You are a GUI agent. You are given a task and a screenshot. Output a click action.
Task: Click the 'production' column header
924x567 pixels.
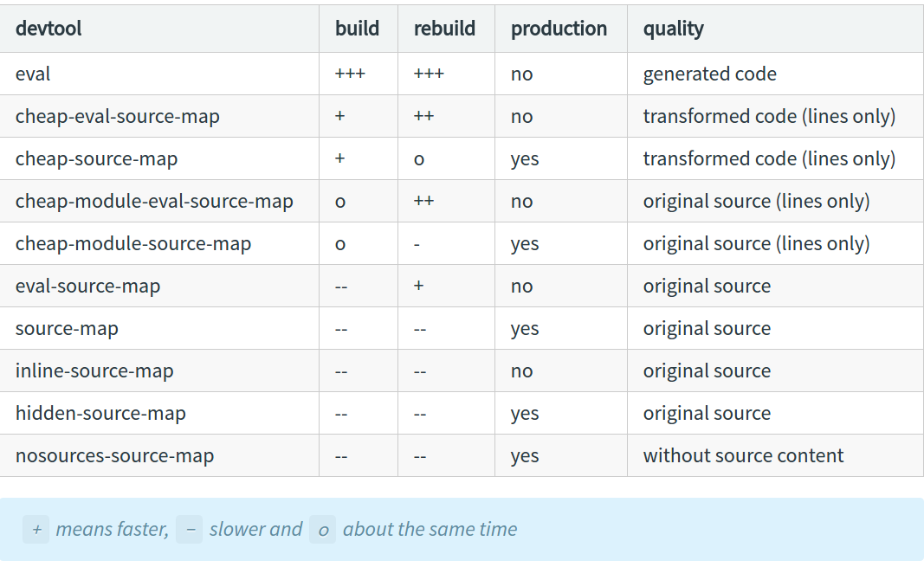(x=559, y=29)
